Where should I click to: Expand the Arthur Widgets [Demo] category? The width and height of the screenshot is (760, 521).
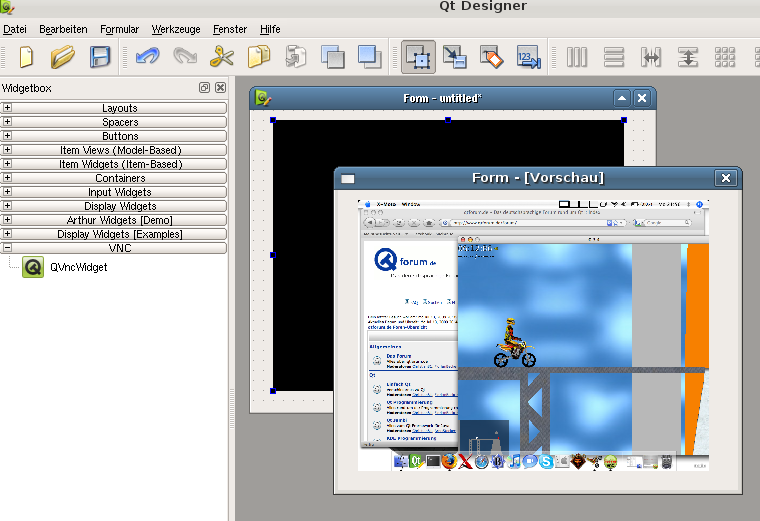point(7,220)
